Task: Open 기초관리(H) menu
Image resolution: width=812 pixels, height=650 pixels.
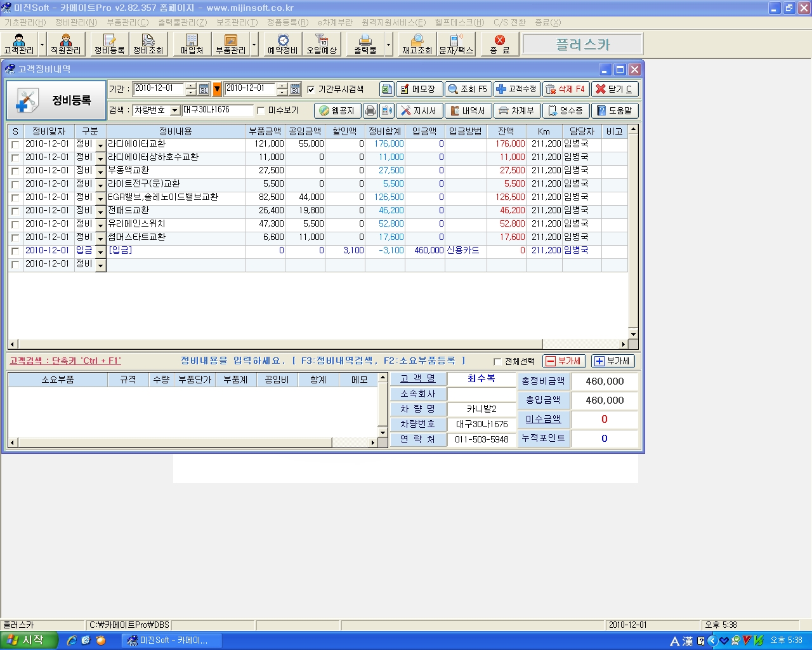Action: coord(25,22)
